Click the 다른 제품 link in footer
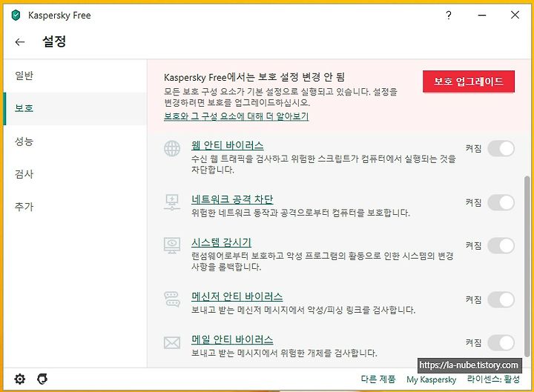Screen dimensions: 534x392 [378, 379]
